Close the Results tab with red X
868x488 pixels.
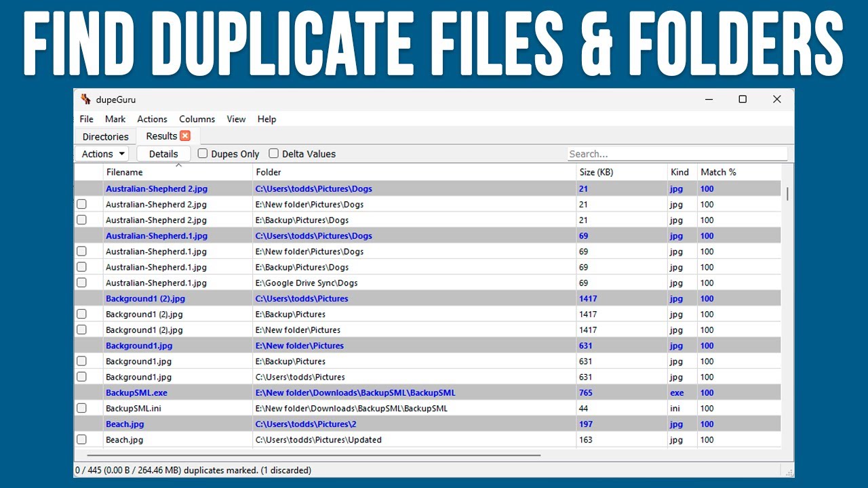tap(185, 136)
